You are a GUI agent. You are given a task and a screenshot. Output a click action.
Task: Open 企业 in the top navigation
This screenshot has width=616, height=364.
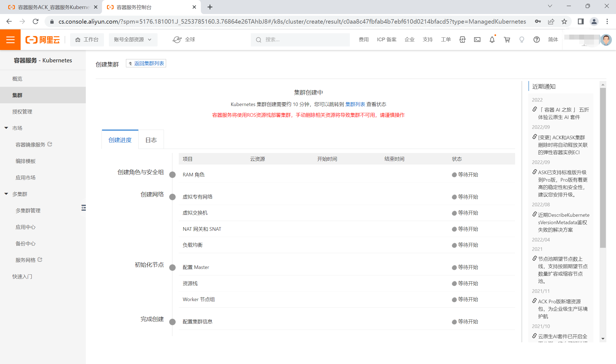pos(409,40)
